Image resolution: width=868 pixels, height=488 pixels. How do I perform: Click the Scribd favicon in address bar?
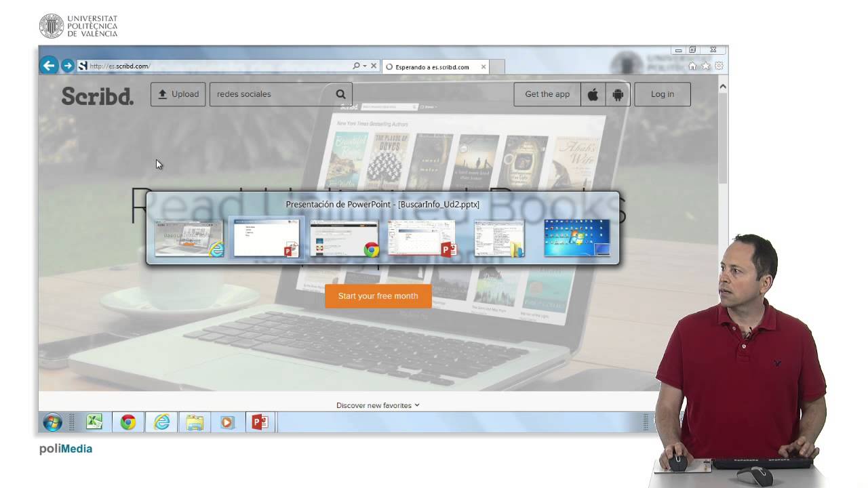click(83, 66)
